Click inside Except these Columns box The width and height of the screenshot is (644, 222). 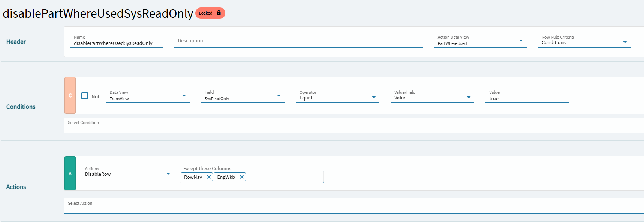point(285,177)
